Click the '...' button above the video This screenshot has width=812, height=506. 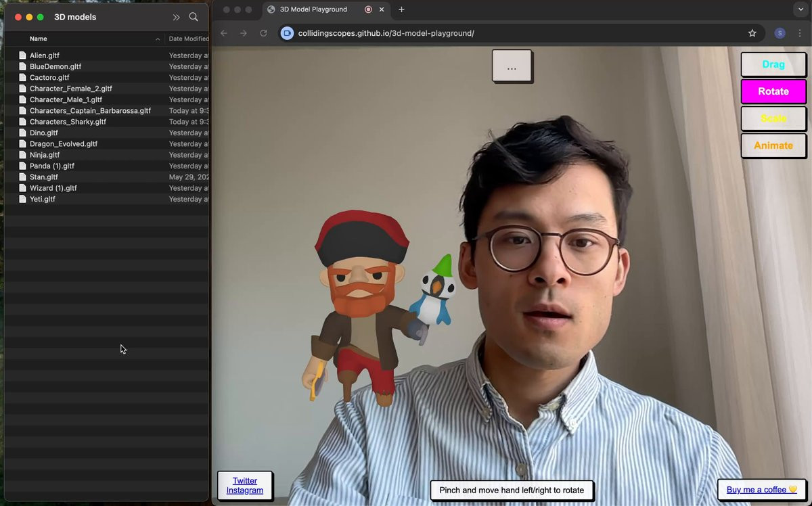pos(512,66)
